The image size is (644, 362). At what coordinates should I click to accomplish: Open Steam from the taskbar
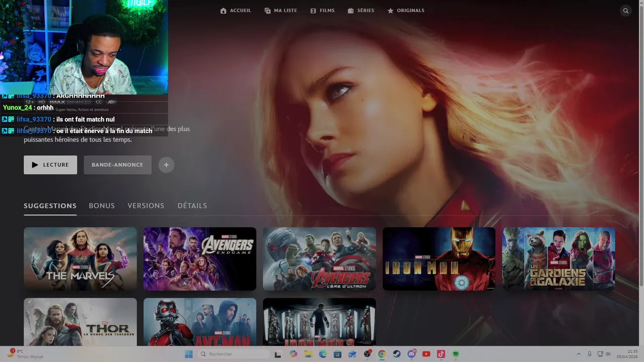(x=397, y=354)
